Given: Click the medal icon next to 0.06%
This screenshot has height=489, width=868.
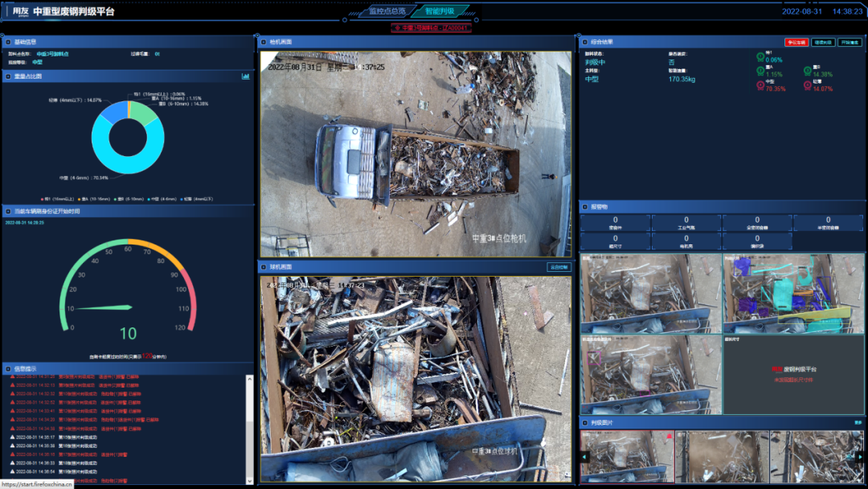Looking at the screenshot, I should (760, 57).
